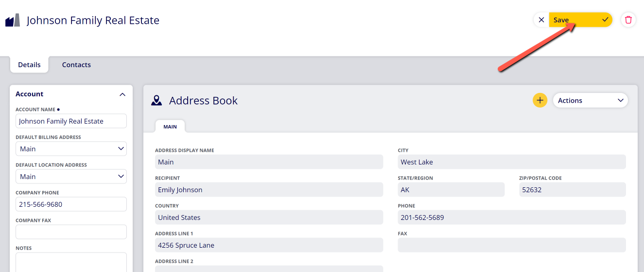This screenshot has height=272, width=644.
Task: Click the yellow plus add address icon
Action: pos(540,100)
